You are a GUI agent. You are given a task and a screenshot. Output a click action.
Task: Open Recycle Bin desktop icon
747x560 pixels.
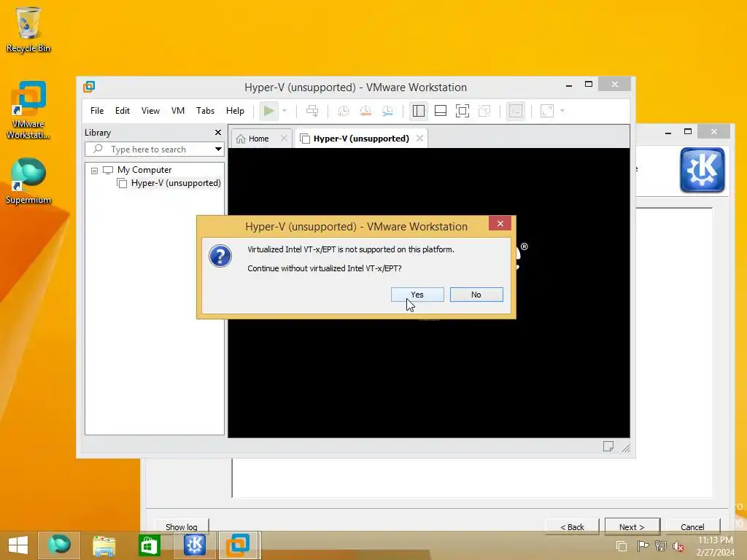pyautogui.click(x=28, y=29)
